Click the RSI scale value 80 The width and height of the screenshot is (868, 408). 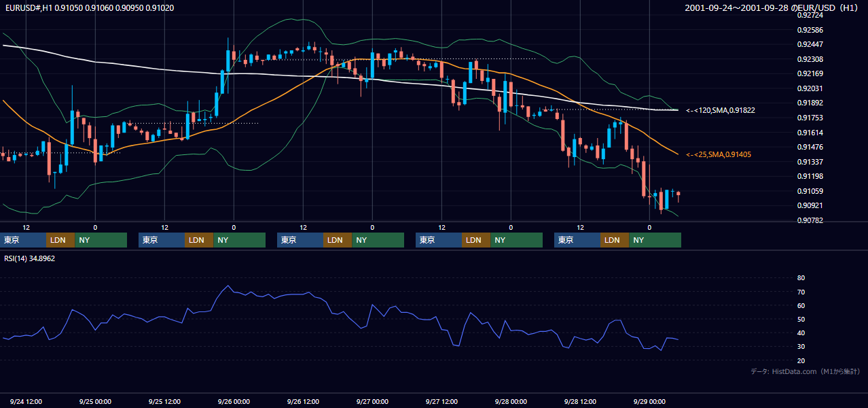click(x=801, y=278)
